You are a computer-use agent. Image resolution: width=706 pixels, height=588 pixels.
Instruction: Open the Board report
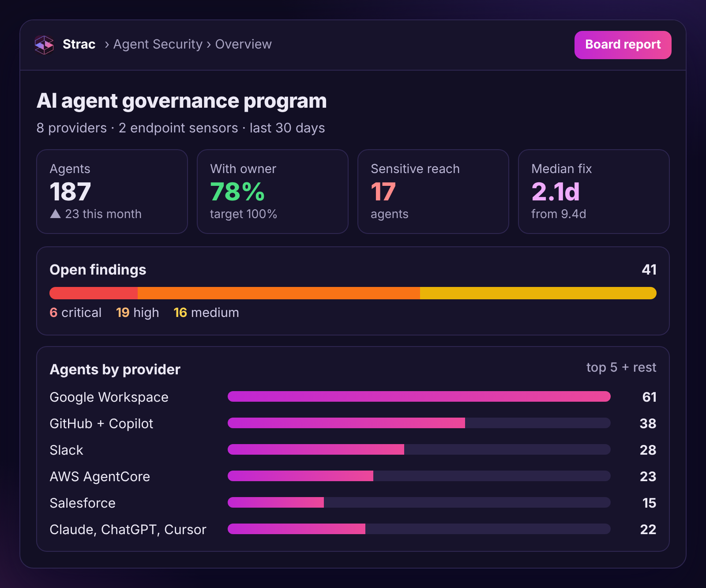(623, 45)
